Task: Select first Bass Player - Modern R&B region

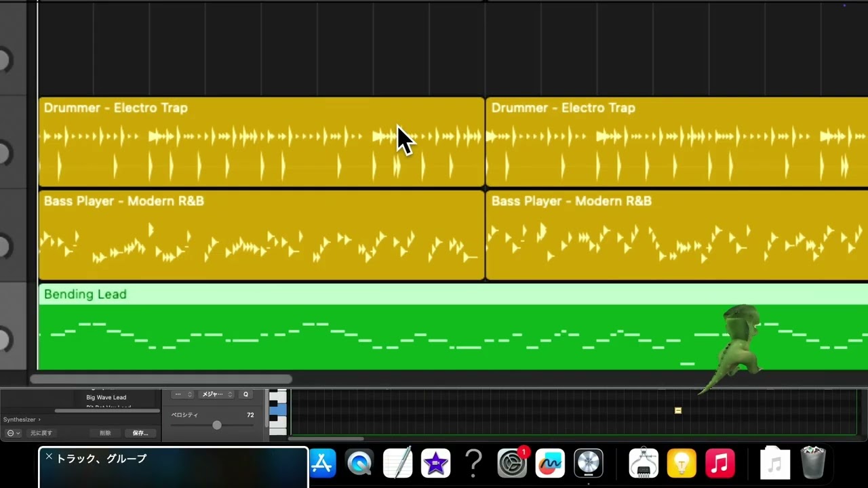Action: pyautogui.click(x=261, y=235)
